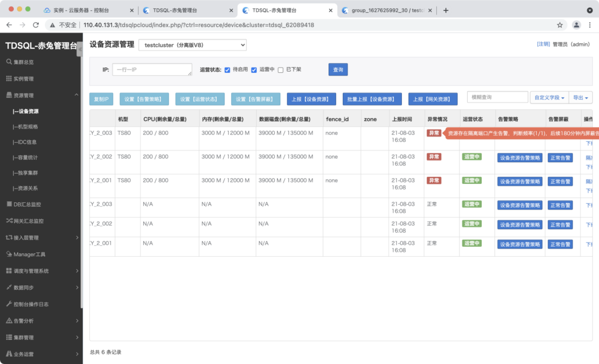Click the 注销 logout link
Screen dimensions: 599x364
tap(543, 44)
